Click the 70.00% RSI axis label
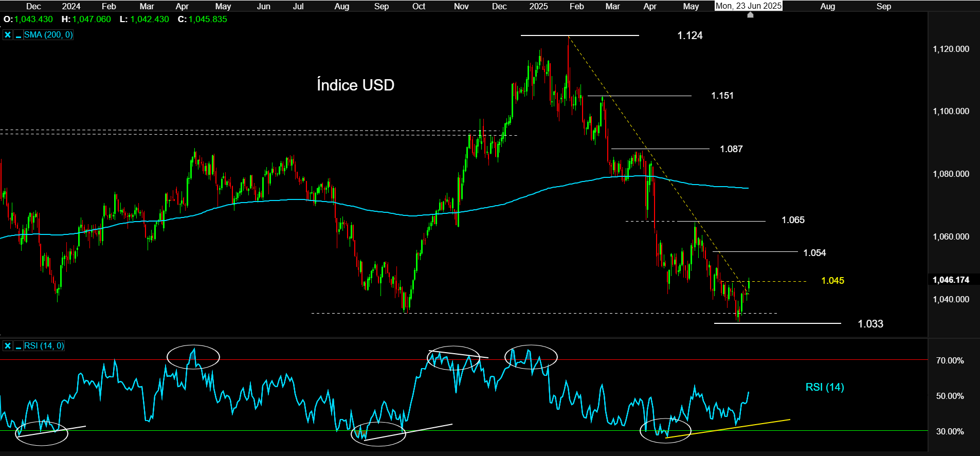The image size is (980, 456). click(x=950, y=360)
